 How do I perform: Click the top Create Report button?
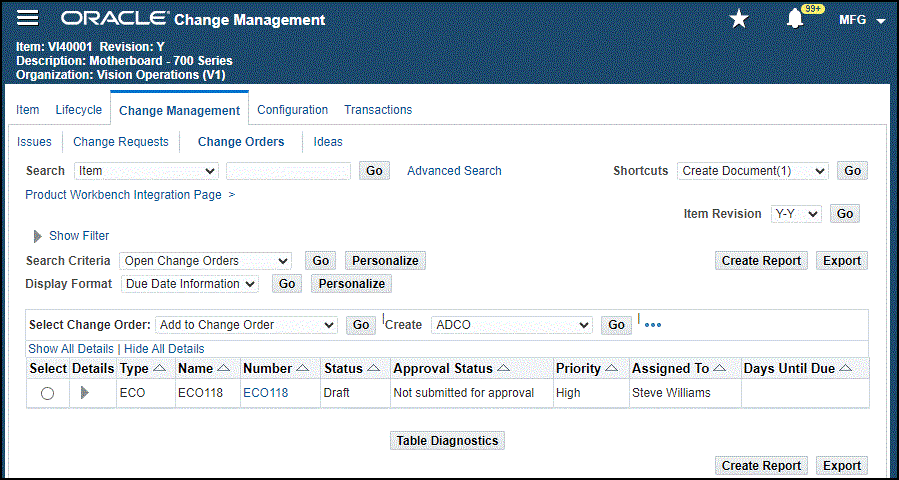pyautogui.click(x=761, y=261)
